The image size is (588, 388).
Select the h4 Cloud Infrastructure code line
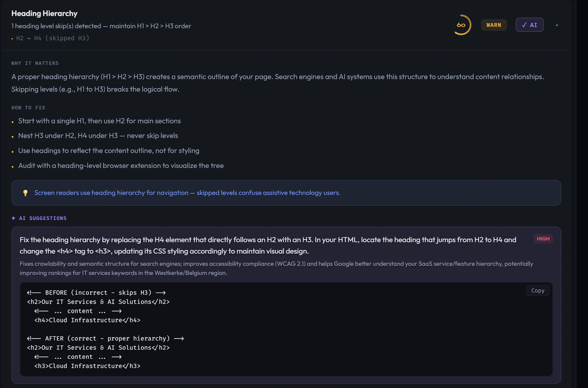pos(87,320)
